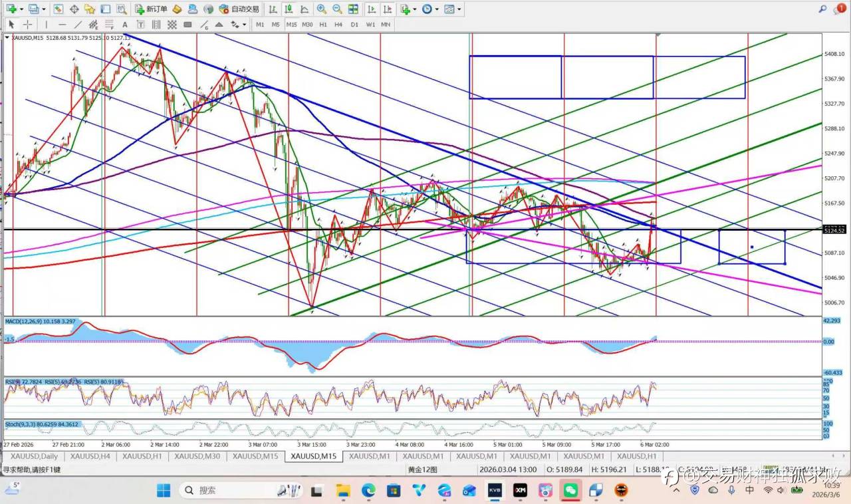The image size is (851, 504).
Task: Toggle the chart auto-scroll button
Action: click(x=371, y=9)
